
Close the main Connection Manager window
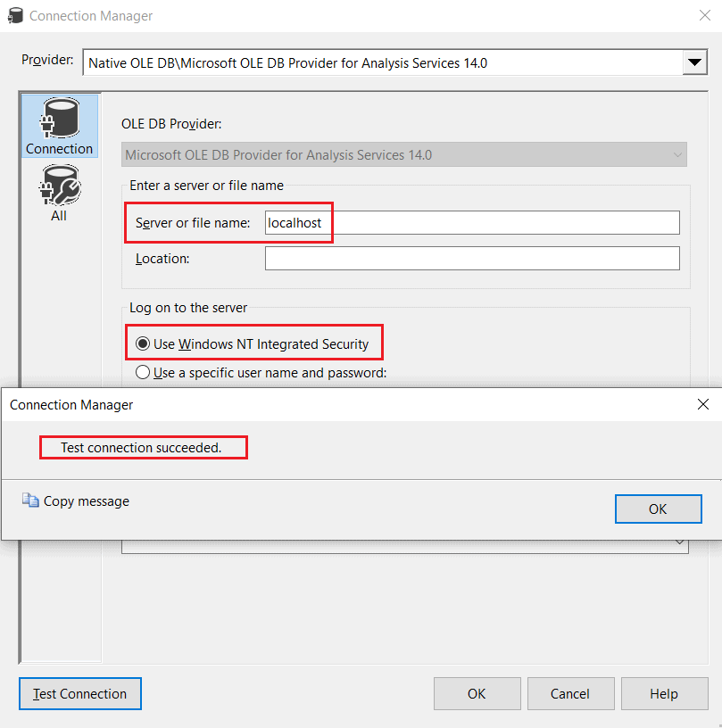pos(702,16)
